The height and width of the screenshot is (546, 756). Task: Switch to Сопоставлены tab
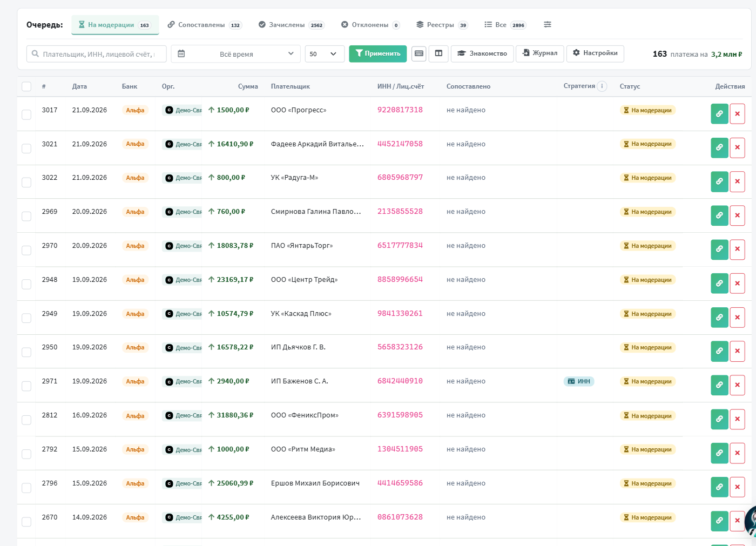click(x=205, y=25)
